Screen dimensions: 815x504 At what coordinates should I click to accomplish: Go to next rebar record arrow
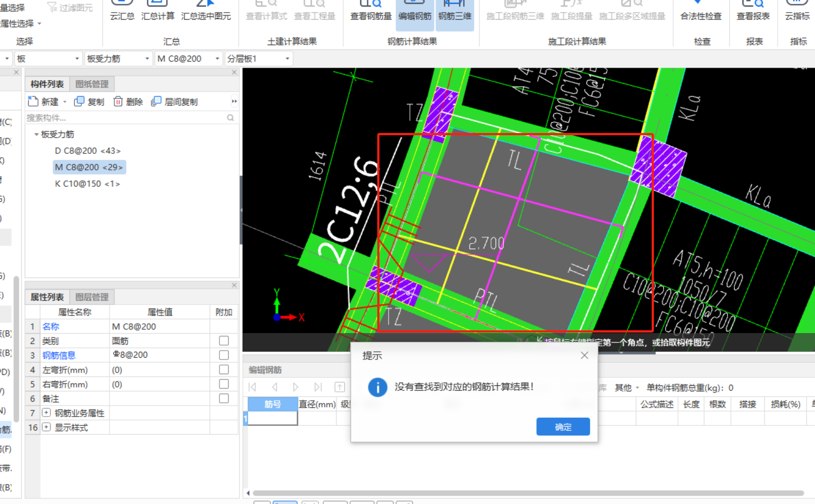click(296, 387)
